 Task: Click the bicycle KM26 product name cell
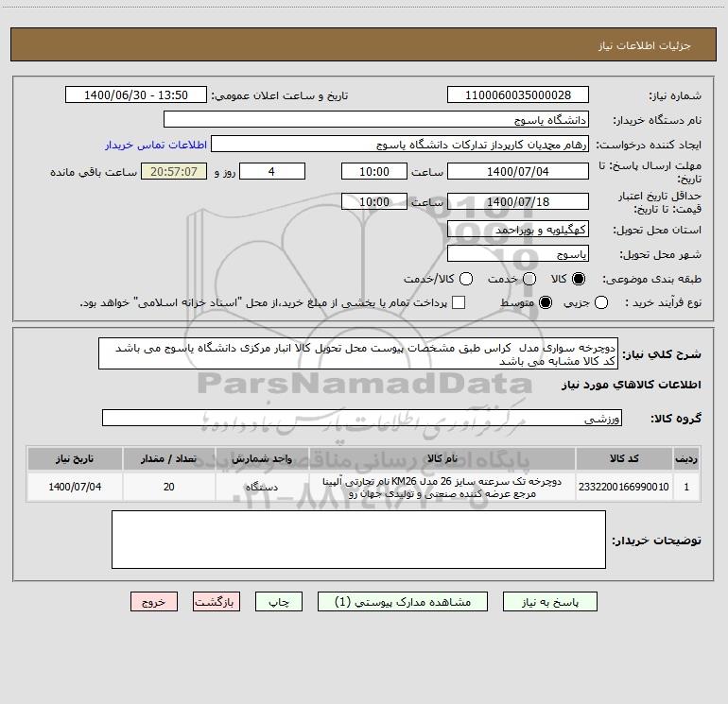click(442, 487)
